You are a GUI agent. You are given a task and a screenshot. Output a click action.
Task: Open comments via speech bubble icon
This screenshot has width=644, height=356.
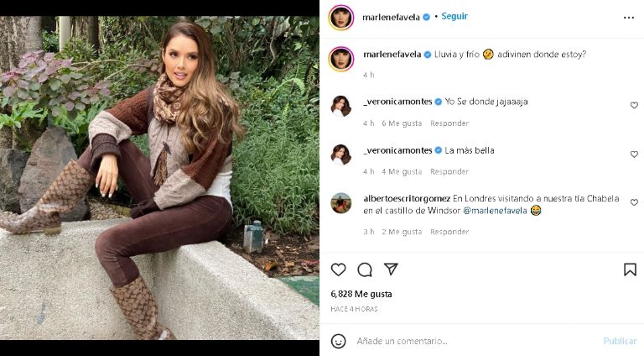[365, 270]
